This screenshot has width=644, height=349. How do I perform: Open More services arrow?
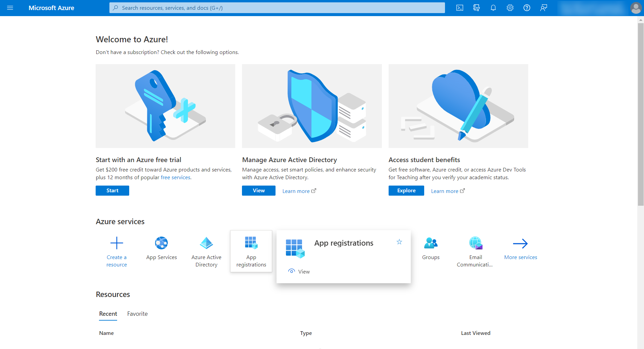tap(520, 243)
